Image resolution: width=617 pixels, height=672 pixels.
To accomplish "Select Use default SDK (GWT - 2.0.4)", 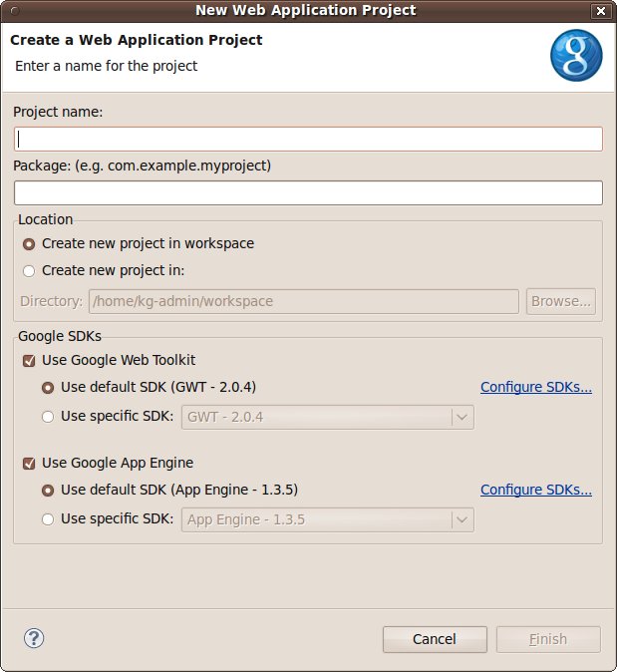I will click(x=48, y=387).
